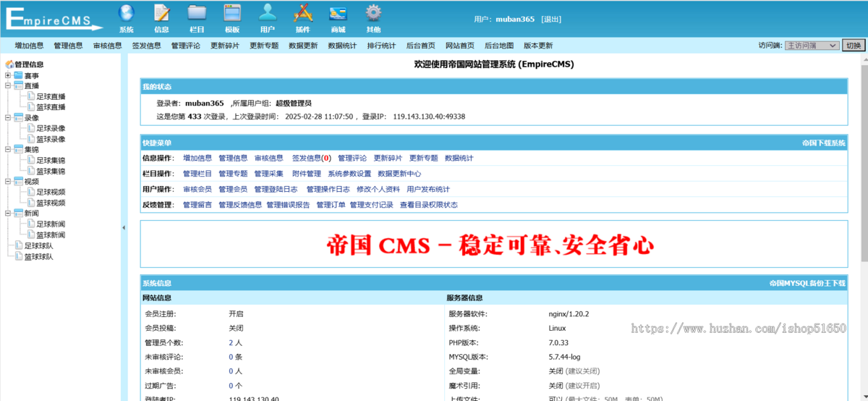Collapse sidebar with the left arrow handle
Screen dimensions: 868x401
pos(124,227)
